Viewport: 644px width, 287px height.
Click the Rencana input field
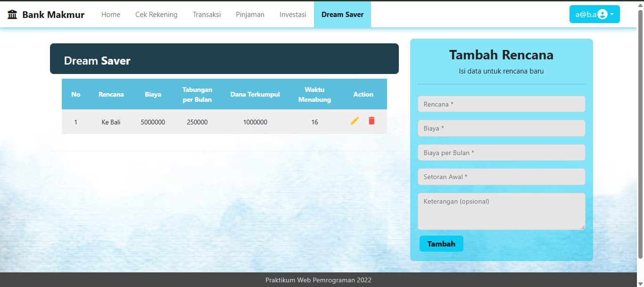coord(501,104)
